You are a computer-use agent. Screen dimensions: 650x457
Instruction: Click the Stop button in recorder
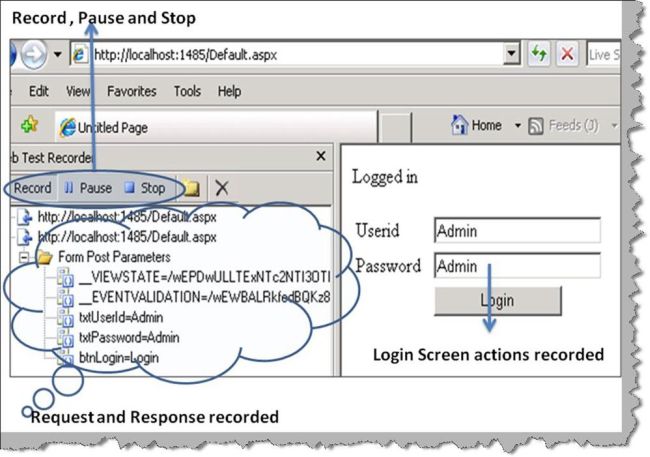[146, 188]
